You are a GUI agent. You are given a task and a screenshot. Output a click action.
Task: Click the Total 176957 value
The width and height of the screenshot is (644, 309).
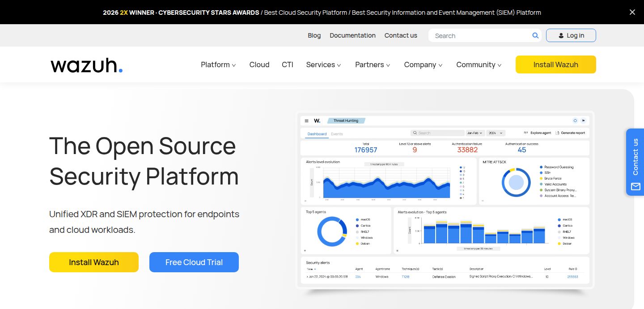coord(366,150)
